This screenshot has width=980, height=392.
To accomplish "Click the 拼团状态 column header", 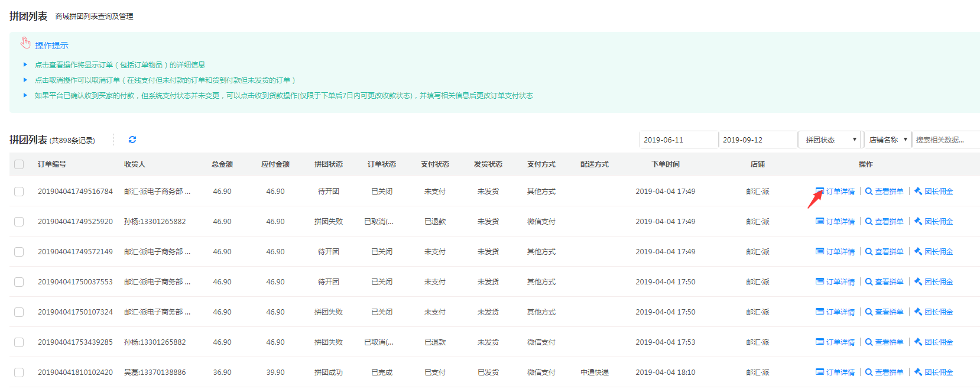I will click(x=328, y=164).
